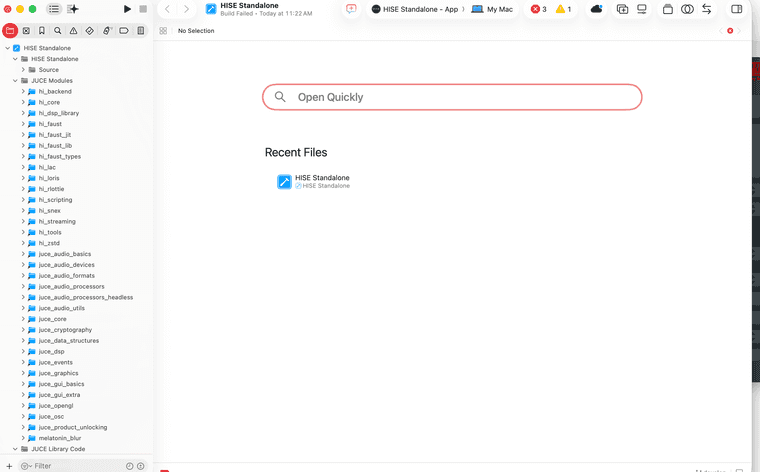Select the juce_audio_processors_headless folder
Screen dimensions: 760x472
[x=86, y=297]
